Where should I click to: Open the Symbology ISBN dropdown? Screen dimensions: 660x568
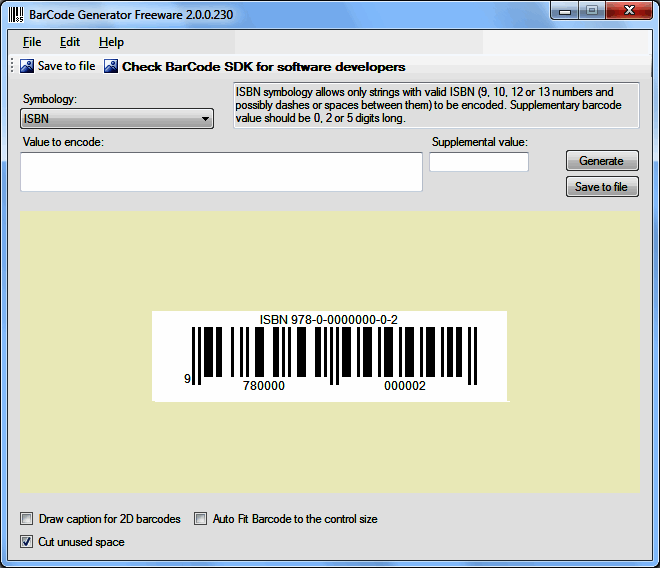pyautogui.click(x=117, y=119)
